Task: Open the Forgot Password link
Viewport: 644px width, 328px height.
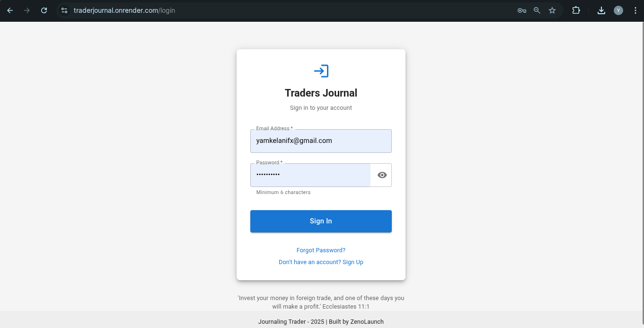Action: pos(321,250)
